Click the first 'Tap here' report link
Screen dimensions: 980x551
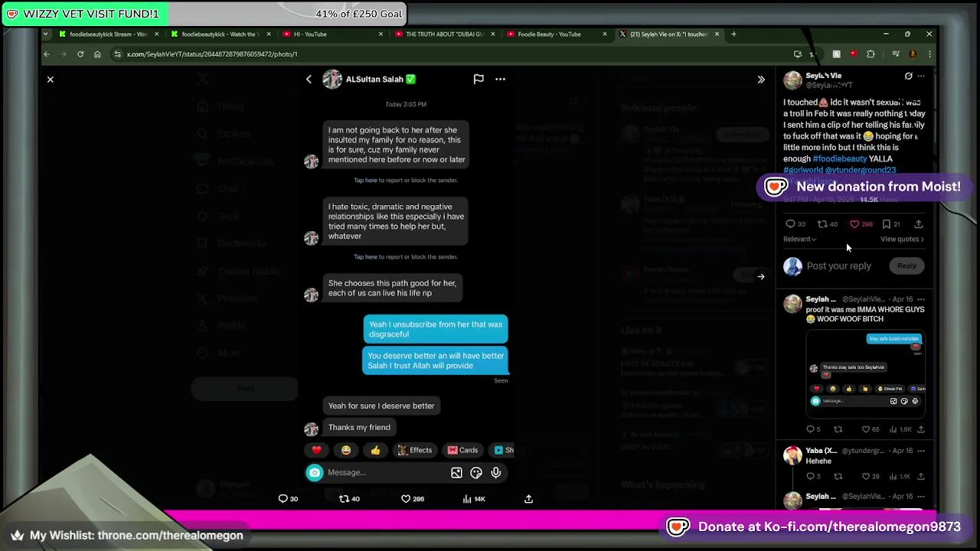pyautogui.click(x=365, y=181)
